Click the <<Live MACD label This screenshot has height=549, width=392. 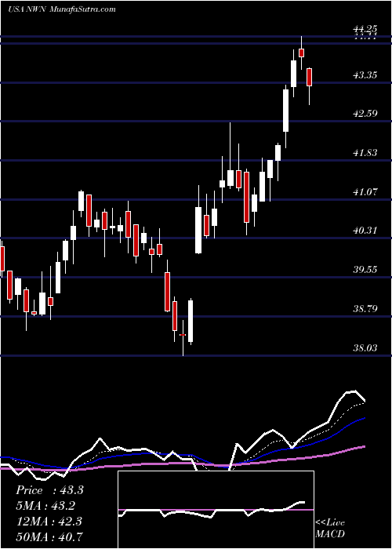[330, 528]
